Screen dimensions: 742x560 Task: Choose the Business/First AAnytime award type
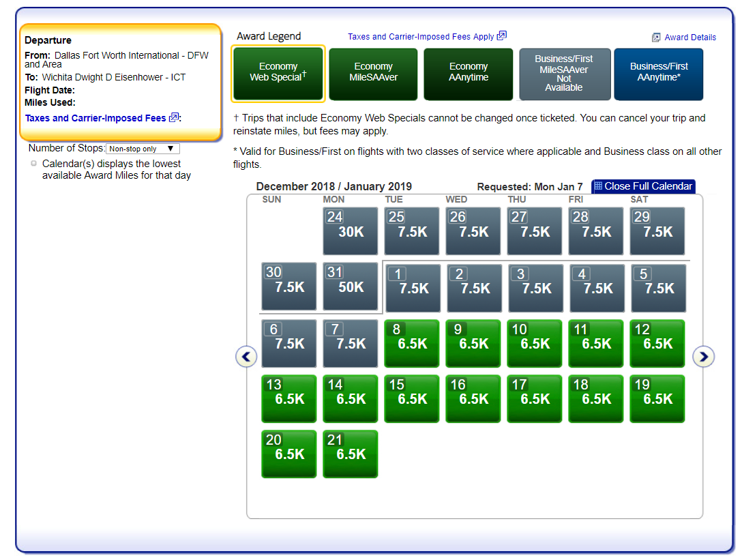click(x=658, y=74)
